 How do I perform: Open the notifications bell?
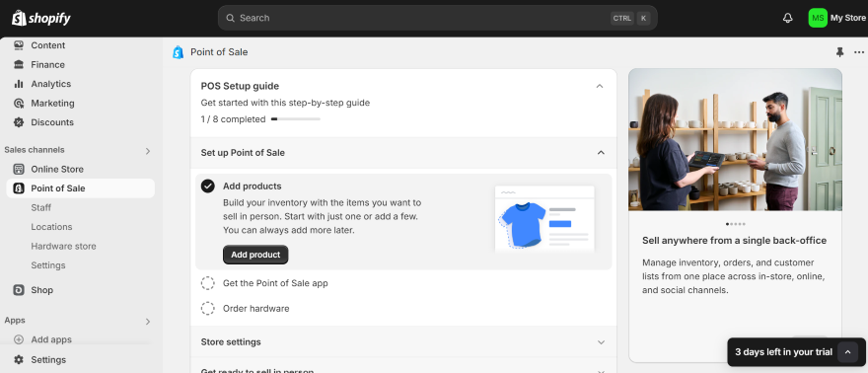pyautogui.click(x=788, y=19)
